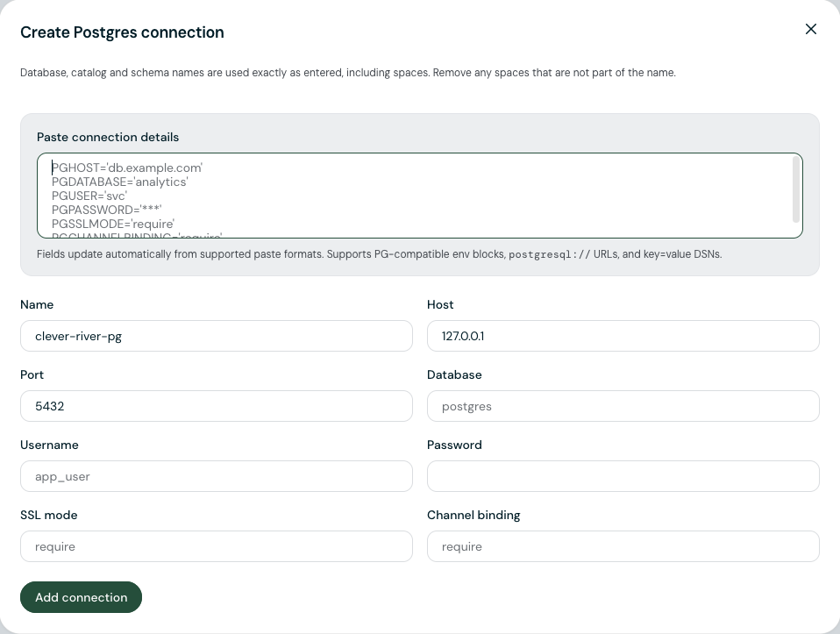This screenshot has height=634, width=840.
Task: Click the Paste connection details text area
Action: 419,196
